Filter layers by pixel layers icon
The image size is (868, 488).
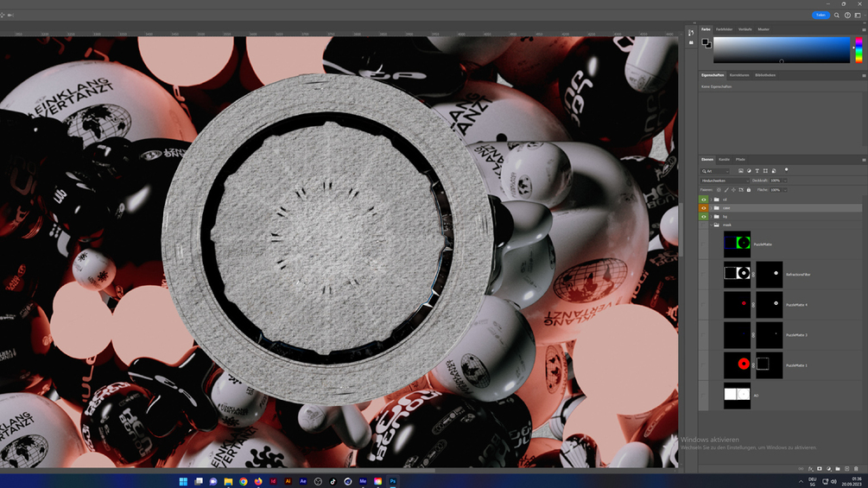(741, 171)
